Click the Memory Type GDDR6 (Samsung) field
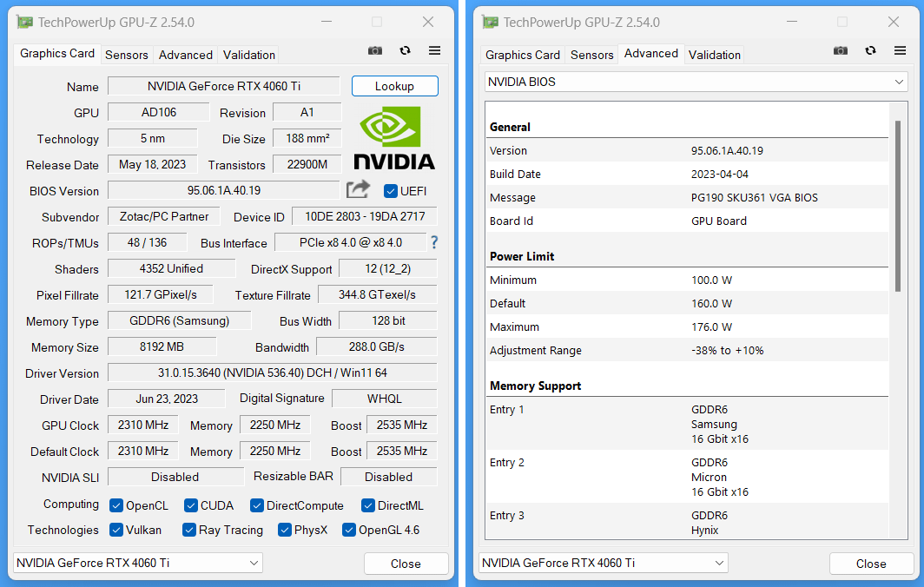This screenshot has height=587, width=924. point(179,320)
